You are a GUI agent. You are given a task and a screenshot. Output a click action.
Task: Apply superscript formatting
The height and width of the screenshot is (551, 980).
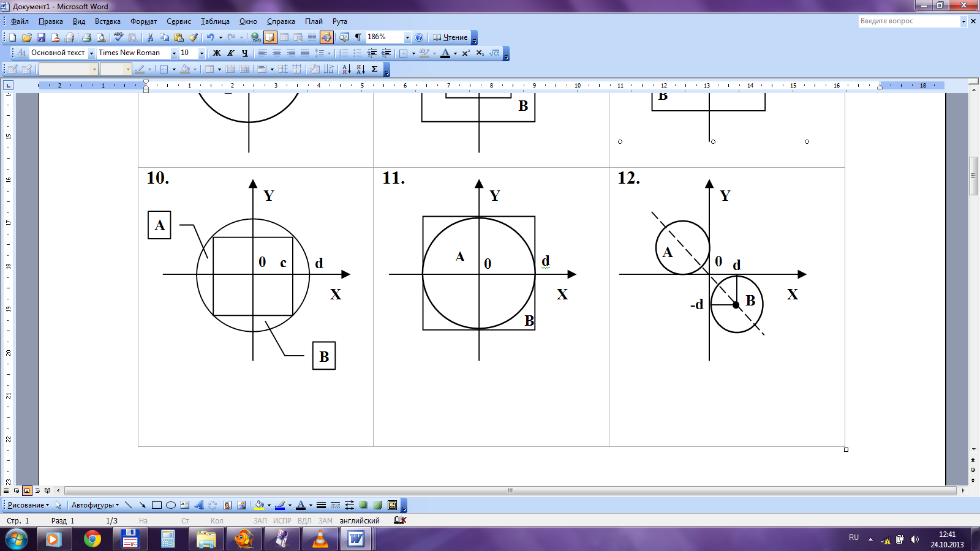(466, 53)
